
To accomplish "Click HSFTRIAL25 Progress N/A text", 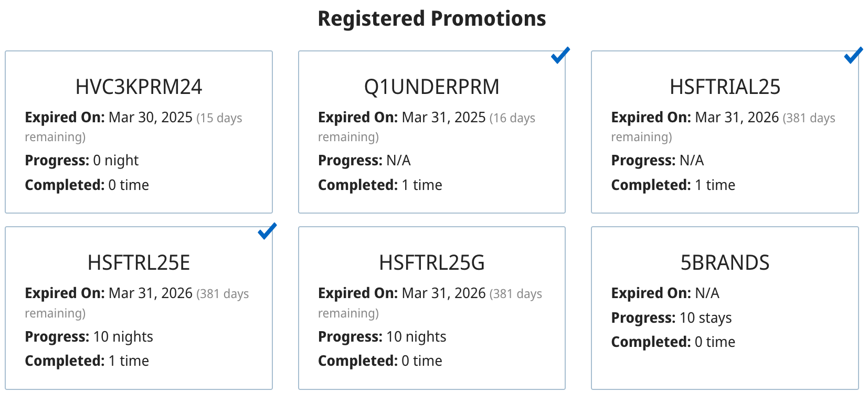I will click(x=691, y=161).
